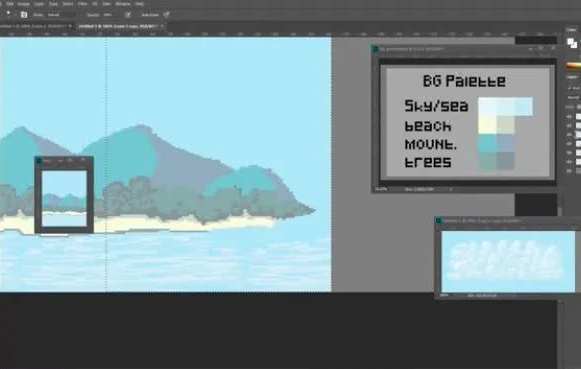Sample the rightmost Sky/sea swatch
581x369 pixels.
[x=524, y=106]
